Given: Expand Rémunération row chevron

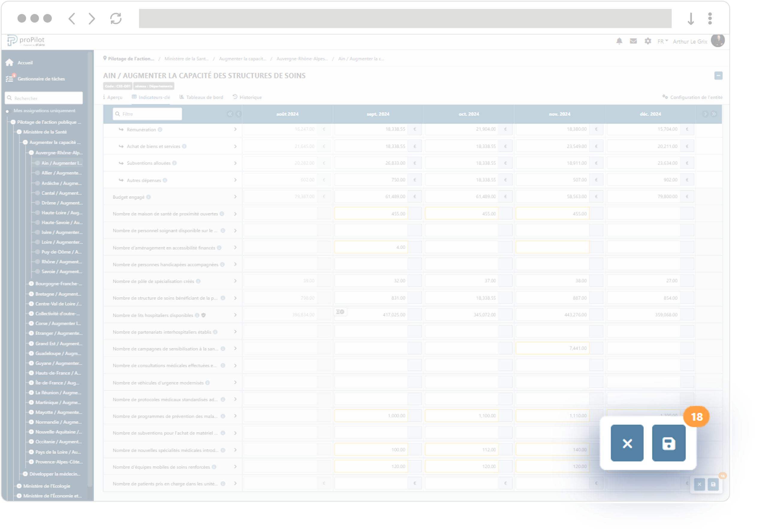Looking at the screenshot, I should click(235, 129).
